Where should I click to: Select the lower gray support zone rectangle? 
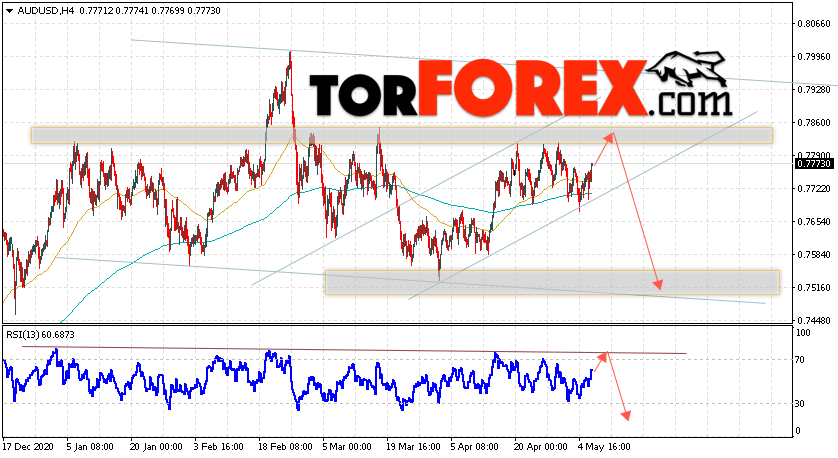(552, 282)
